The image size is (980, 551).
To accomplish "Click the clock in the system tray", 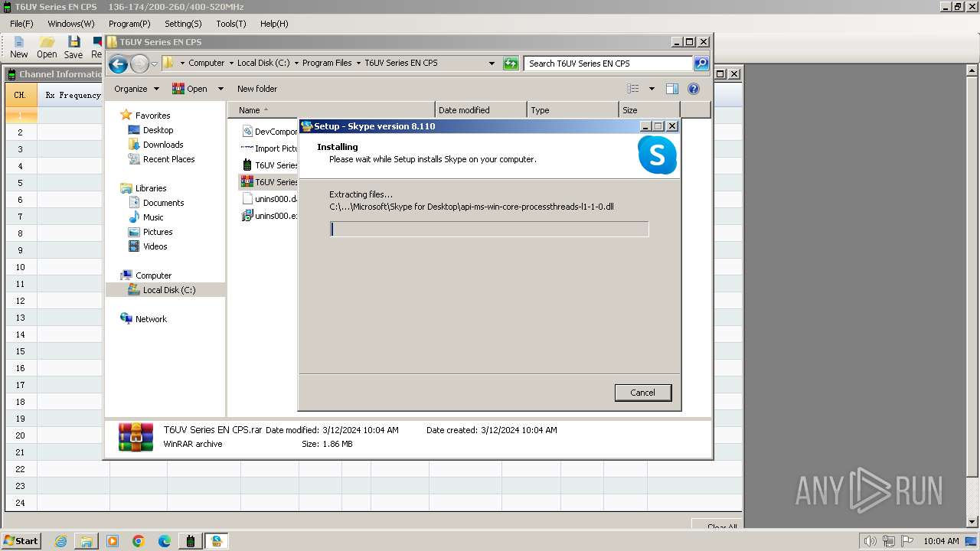I will pos(941,541).
